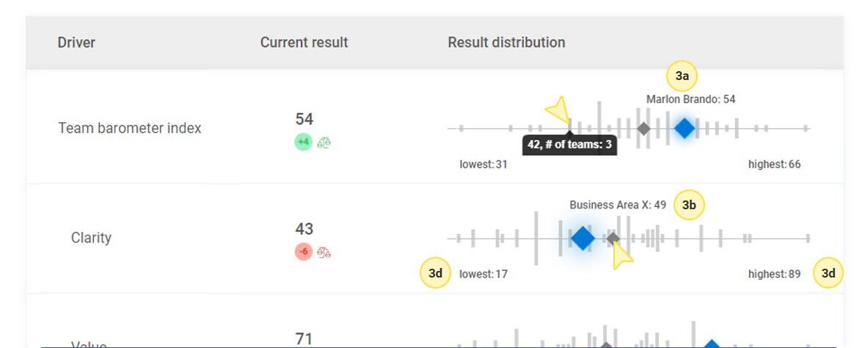Click the Result distribution column header
Screen dimensions: 868x348
pyautogui.click(x=506, y=43)
